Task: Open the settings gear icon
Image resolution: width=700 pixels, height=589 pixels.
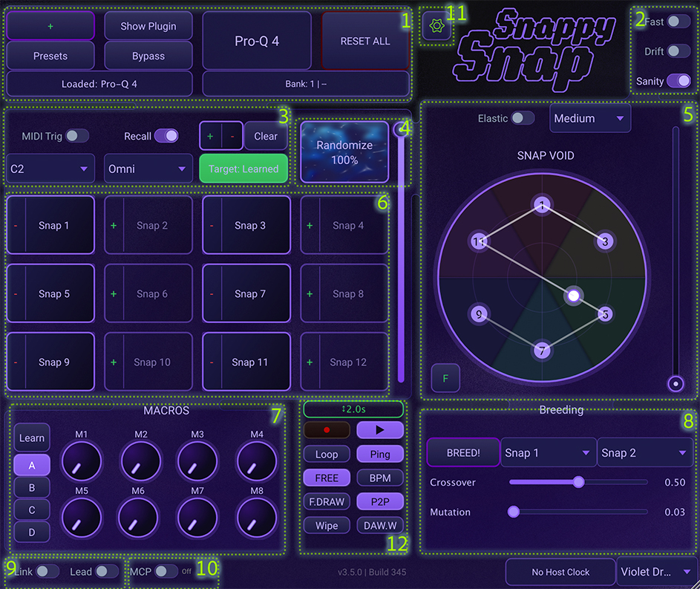Action: click(437, 23)
